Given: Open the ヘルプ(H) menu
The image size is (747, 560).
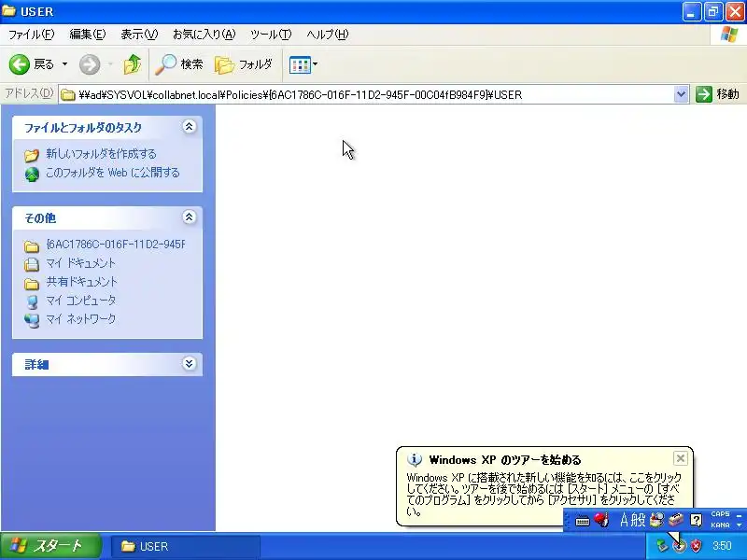Looking at the screenshot, I should pyautogui.click(x=328, y=35).
